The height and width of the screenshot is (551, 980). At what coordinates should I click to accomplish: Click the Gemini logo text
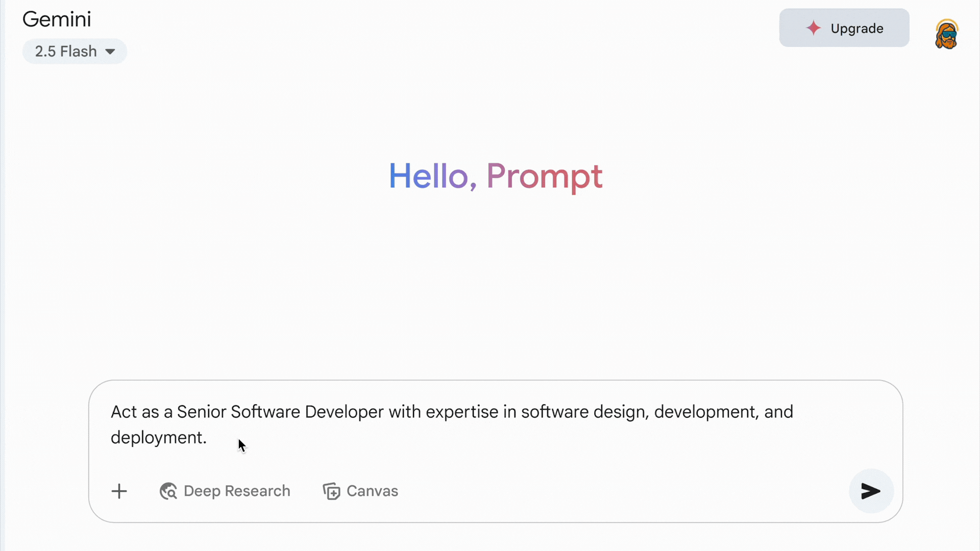(57, 19)
